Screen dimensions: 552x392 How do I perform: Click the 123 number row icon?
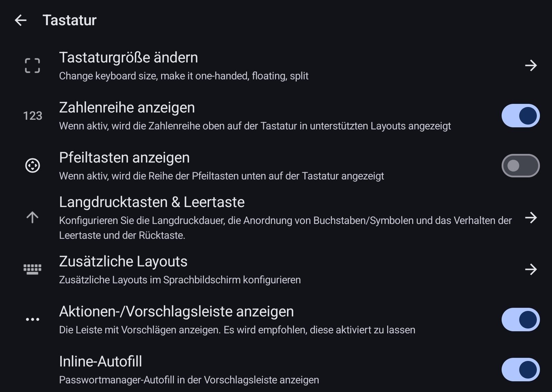coord(32,116)
